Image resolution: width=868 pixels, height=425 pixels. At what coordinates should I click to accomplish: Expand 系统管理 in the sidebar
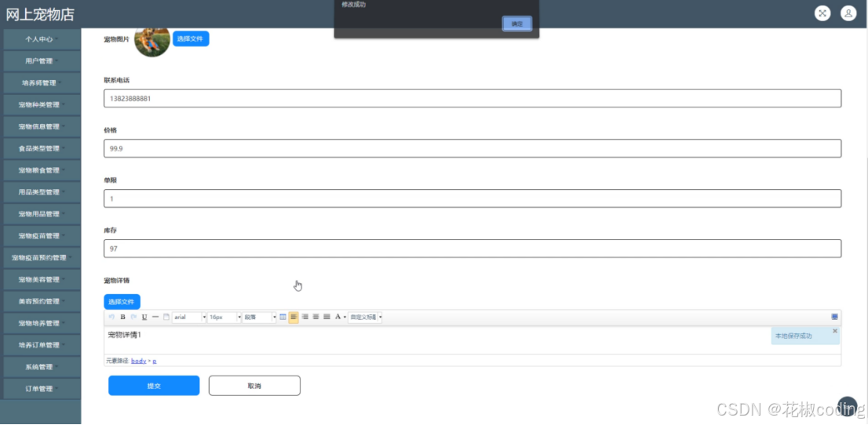click(x=42, y=367)
